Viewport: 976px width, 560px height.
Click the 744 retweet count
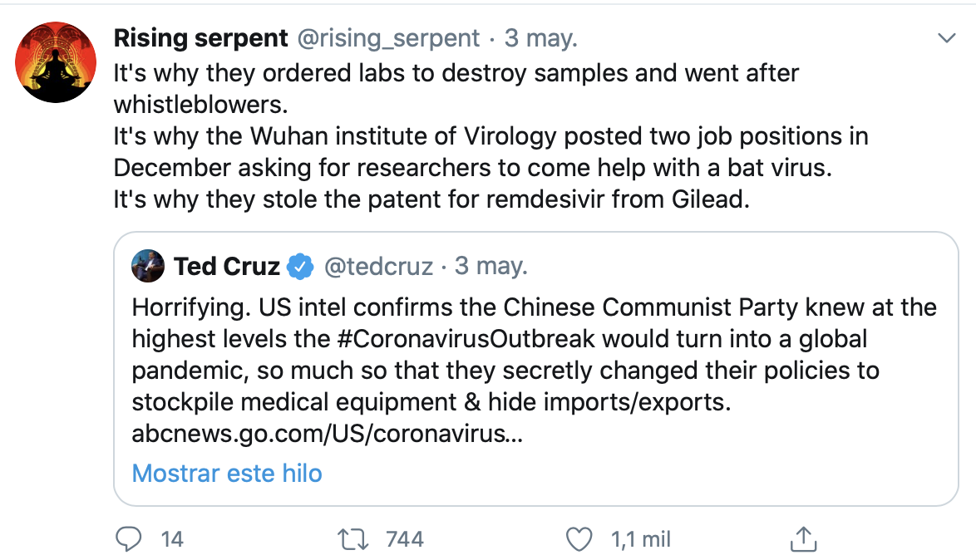pyautogui.click(x=405, y=539)
